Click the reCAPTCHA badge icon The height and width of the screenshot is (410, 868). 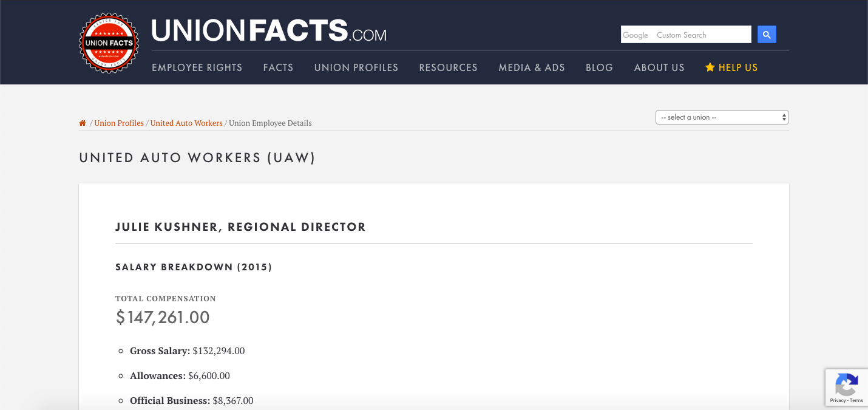[846, 384]
